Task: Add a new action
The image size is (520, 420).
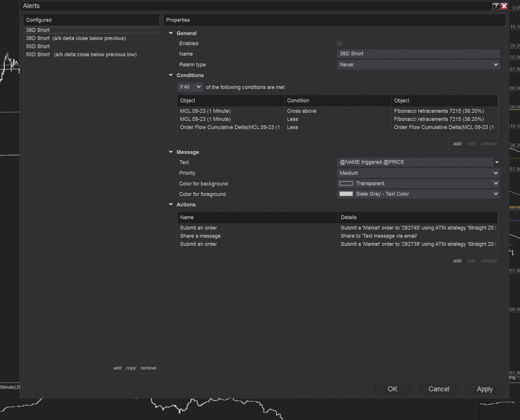Action: [457, 261]
